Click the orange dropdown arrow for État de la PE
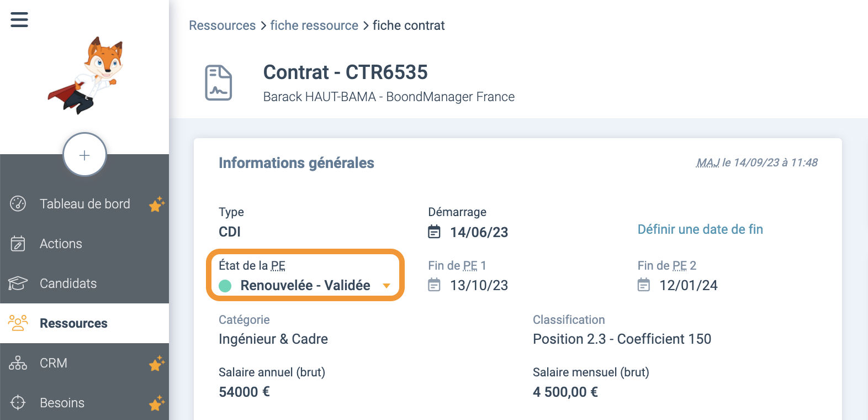Screen dimensions: 868x420 (387, 286)
